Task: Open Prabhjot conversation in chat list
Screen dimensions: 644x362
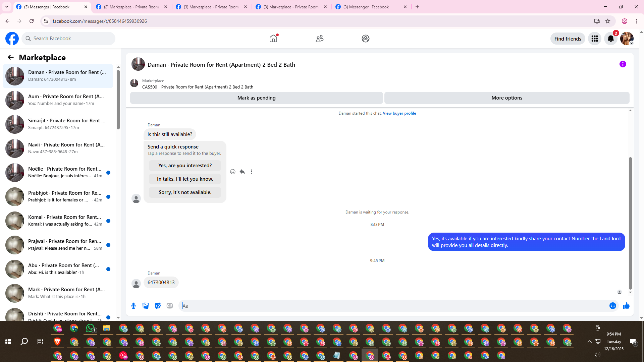Action: (58, 196)
